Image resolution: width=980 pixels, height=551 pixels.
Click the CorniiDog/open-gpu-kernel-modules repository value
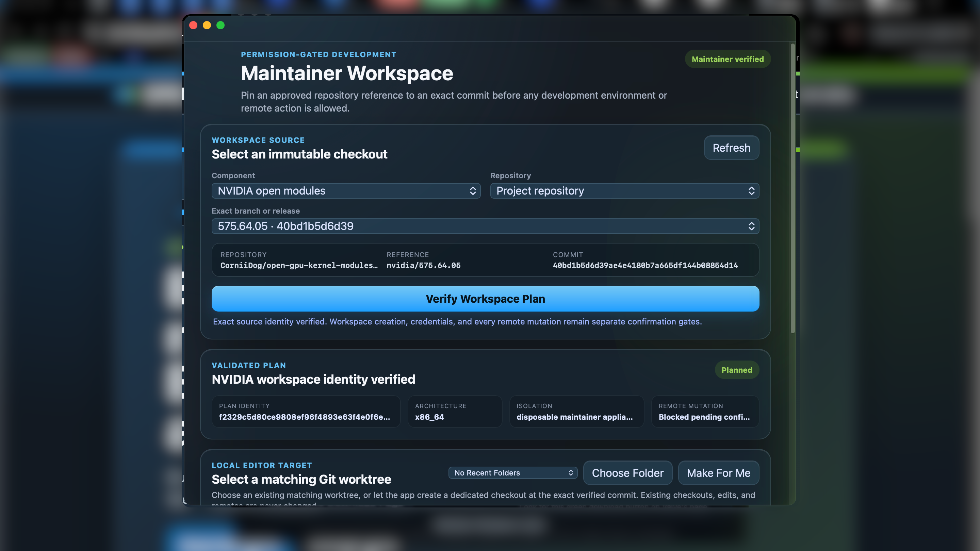tap(299, 265)
